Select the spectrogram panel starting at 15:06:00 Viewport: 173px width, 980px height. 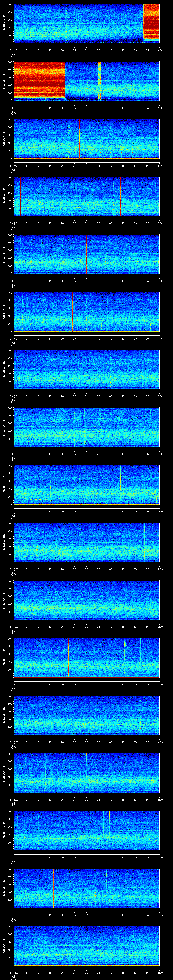pyautogui.click(x=86, y=312)
